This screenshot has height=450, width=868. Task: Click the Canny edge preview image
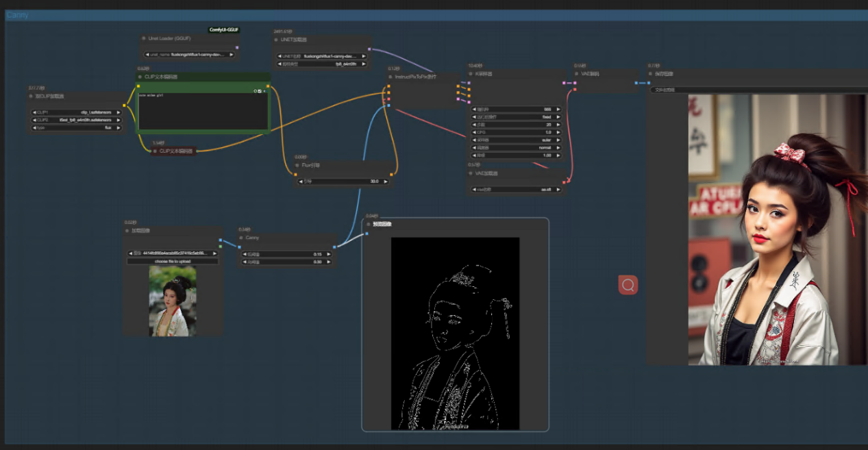pos(455,334)
